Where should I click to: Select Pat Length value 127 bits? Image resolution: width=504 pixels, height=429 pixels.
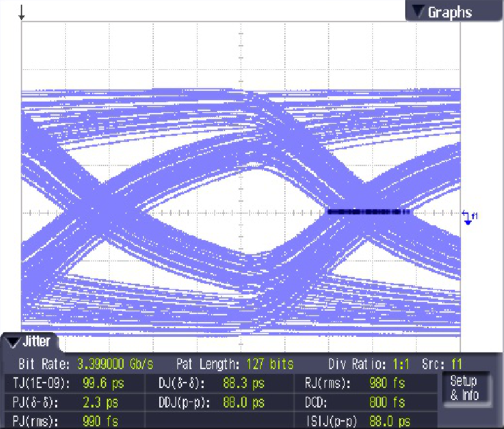[270, 364]
